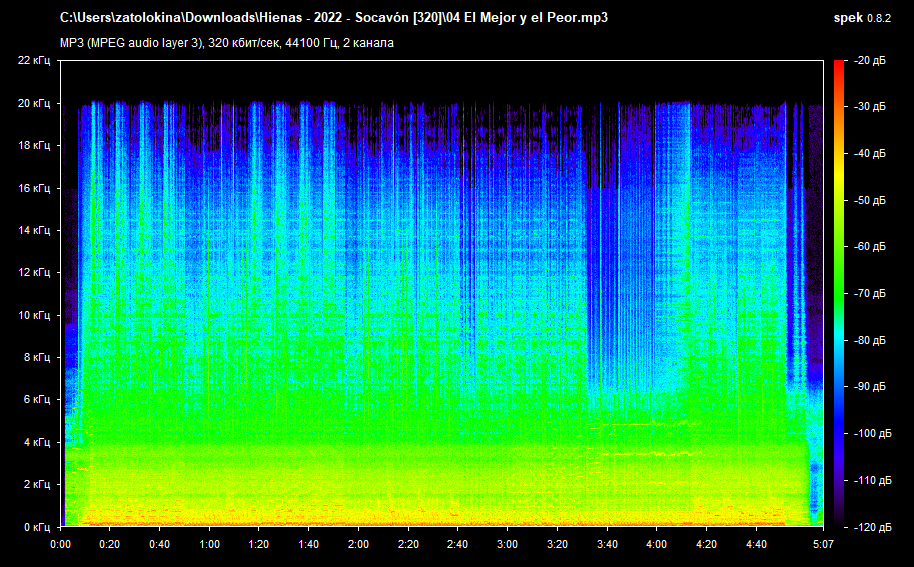Click the -70 дБ level label
This screenshot has height=567, width=914.
[x=870, y=294]
